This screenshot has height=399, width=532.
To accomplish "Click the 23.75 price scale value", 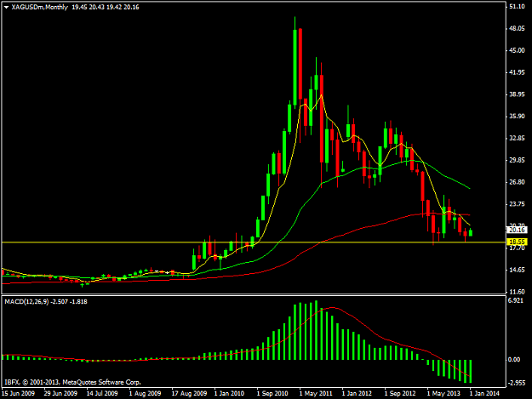I will pyautogui.click(x=517, y=204).
